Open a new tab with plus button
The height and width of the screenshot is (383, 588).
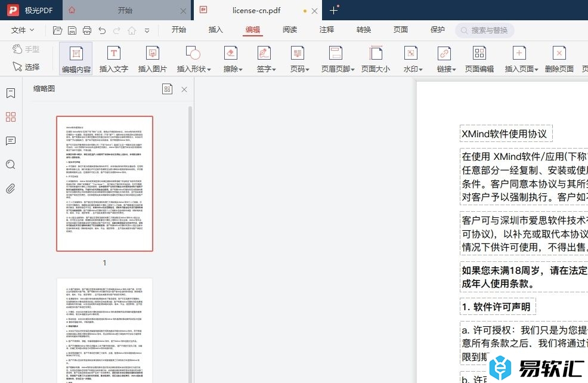pyautogui.click(x=333, y=11)
